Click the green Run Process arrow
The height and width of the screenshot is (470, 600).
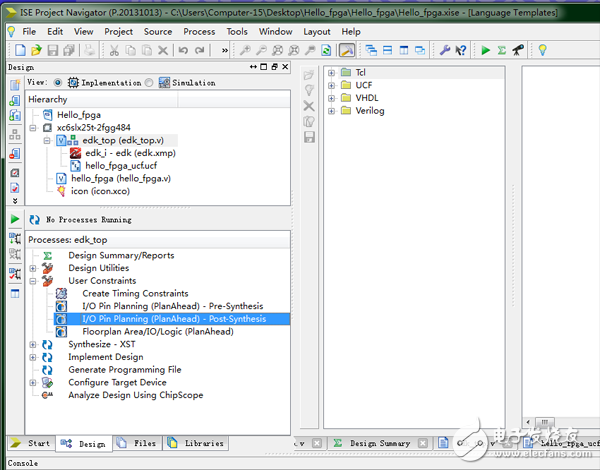tap(15, 219)
